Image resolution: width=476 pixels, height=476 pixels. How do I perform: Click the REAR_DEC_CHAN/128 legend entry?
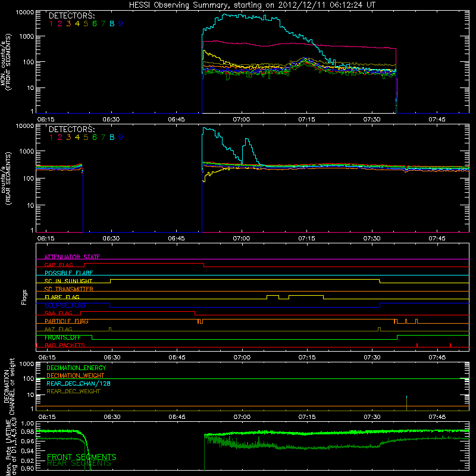(x=79, y=383)
